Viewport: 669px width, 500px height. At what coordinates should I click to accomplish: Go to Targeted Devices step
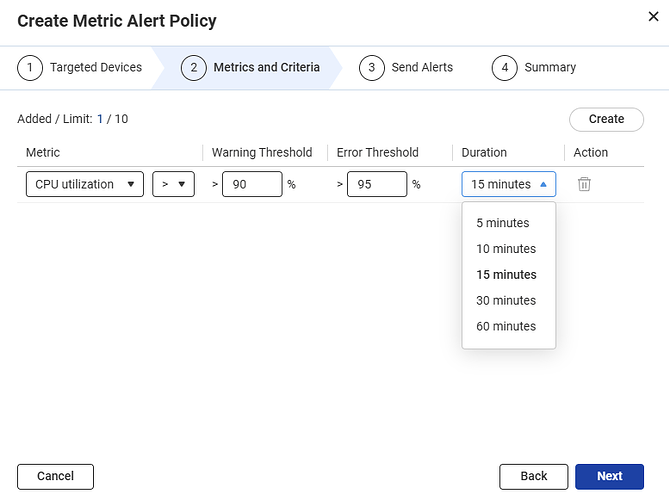82,68
